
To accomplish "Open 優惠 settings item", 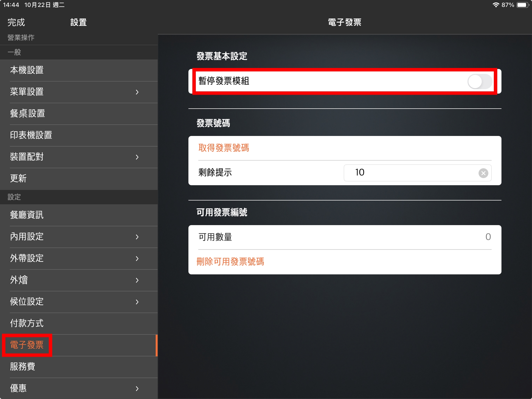I will tap(79, 388).
